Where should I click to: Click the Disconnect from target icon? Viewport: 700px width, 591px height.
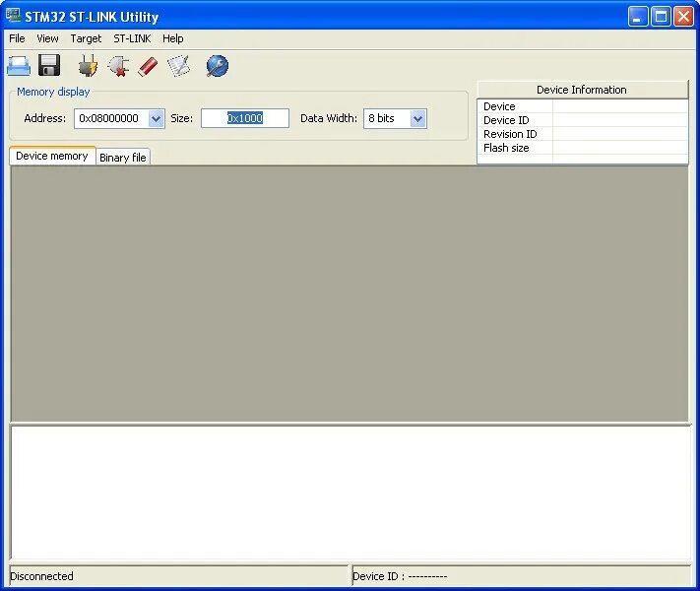[118, 66]
